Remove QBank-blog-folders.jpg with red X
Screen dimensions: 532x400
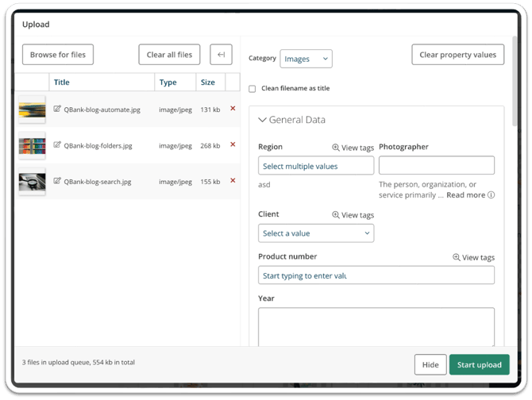[x=233, y=145]
